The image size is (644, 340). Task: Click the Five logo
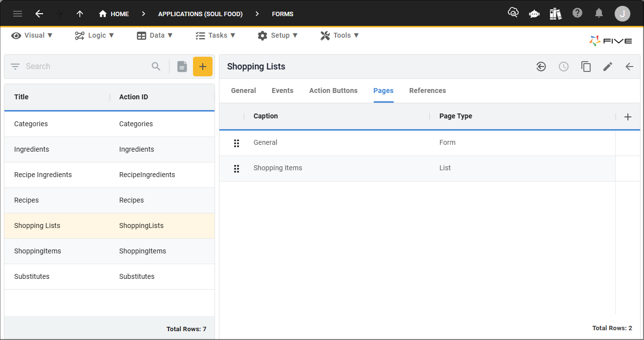coord(611,41)
